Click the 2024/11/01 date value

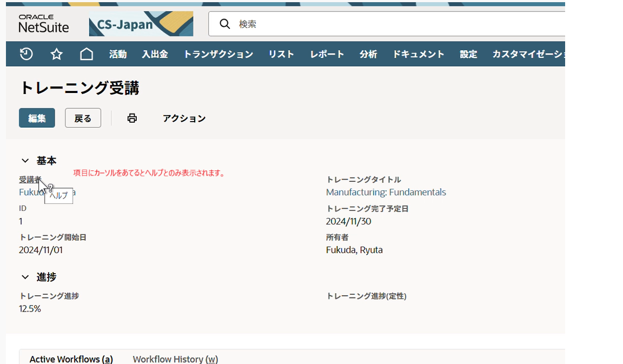(41, 250)
